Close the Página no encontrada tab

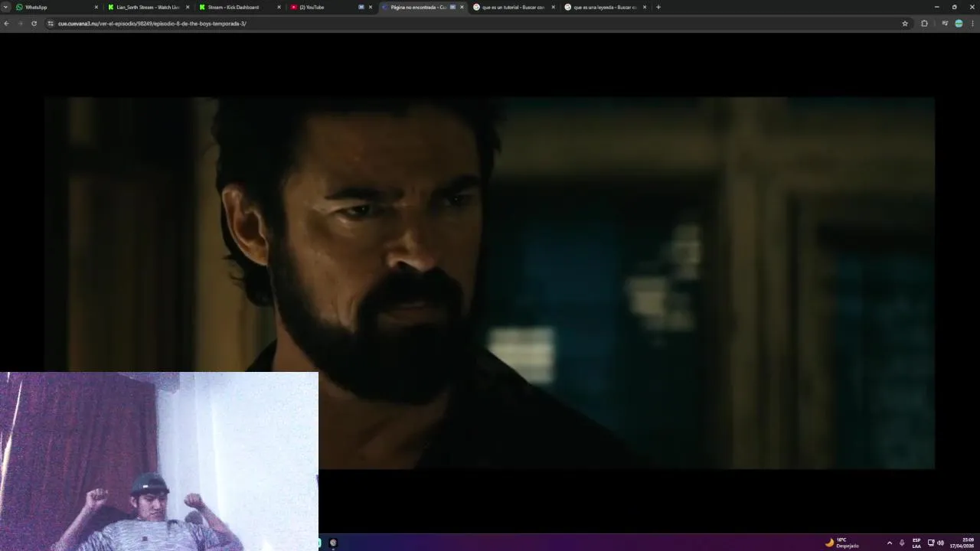point(462,7)
